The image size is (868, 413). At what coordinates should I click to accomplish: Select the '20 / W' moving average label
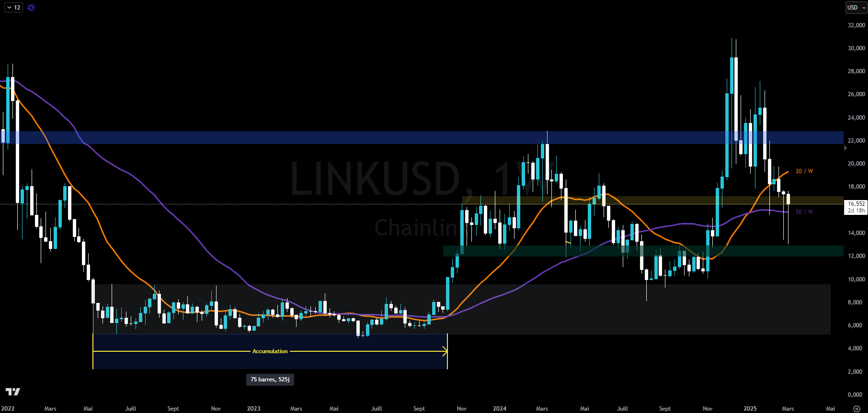804,171
